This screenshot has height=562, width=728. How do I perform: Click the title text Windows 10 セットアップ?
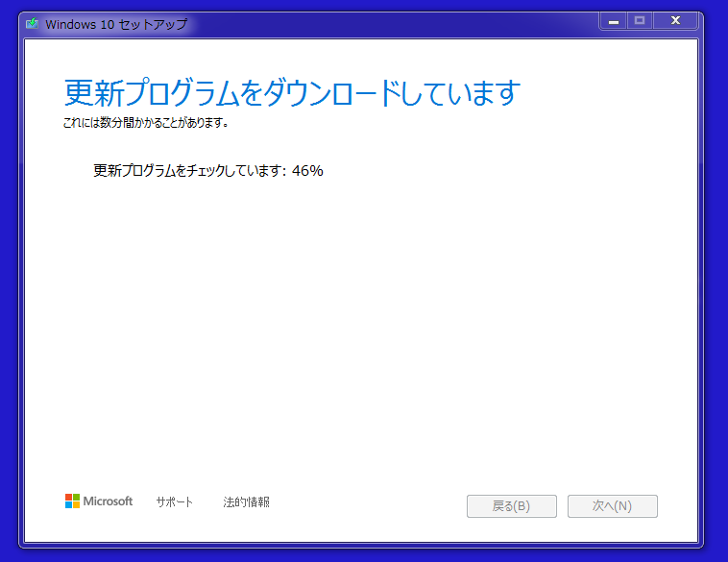[116, 24]
